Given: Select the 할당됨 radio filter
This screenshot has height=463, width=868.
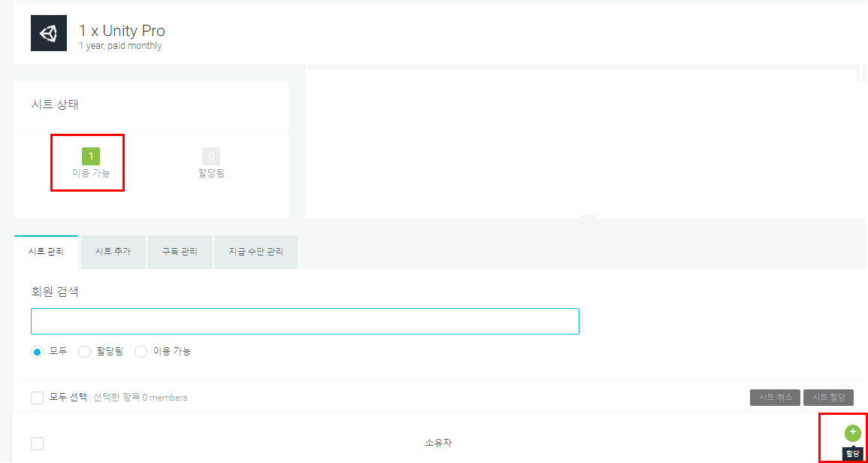Looking at the screenshot, I should tap(85, 352).
